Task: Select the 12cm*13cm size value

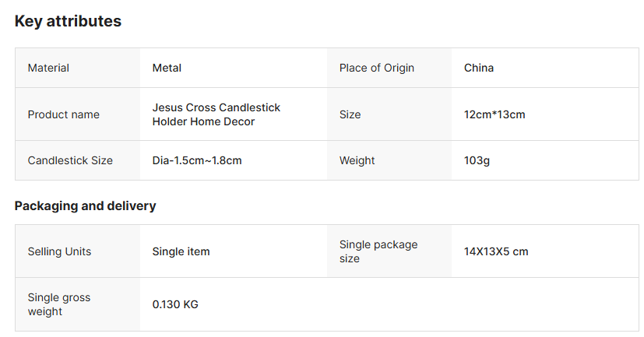Action: pyautogui.click(x=494, y=114)
